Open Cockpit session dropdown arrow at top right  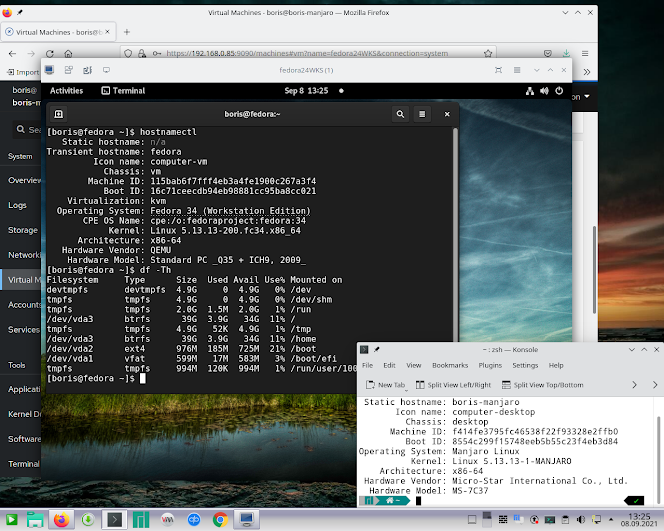(587, 97)
